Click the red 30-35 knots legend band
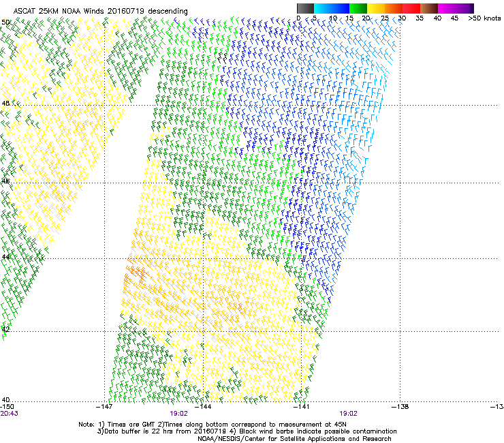 pos(411,8)
